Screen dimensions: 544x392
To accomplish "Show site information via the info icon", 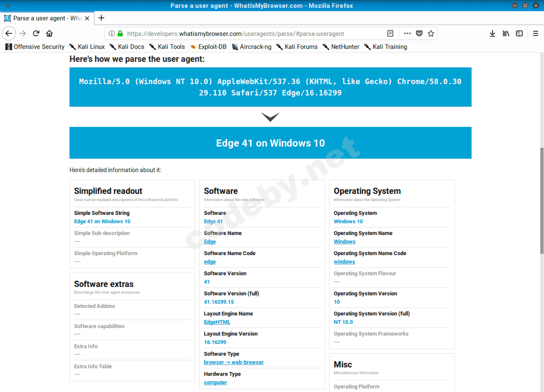I will [112, 33].
